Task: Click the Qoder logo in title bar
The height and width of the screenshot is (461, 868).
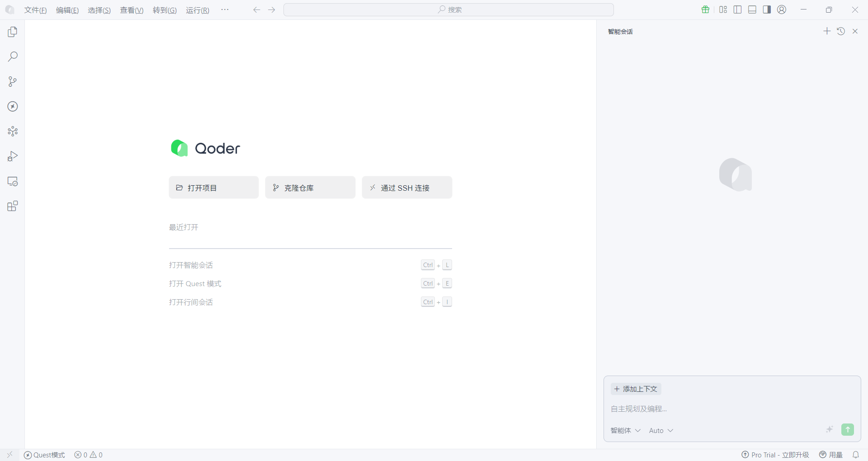Action: [9, 9]
